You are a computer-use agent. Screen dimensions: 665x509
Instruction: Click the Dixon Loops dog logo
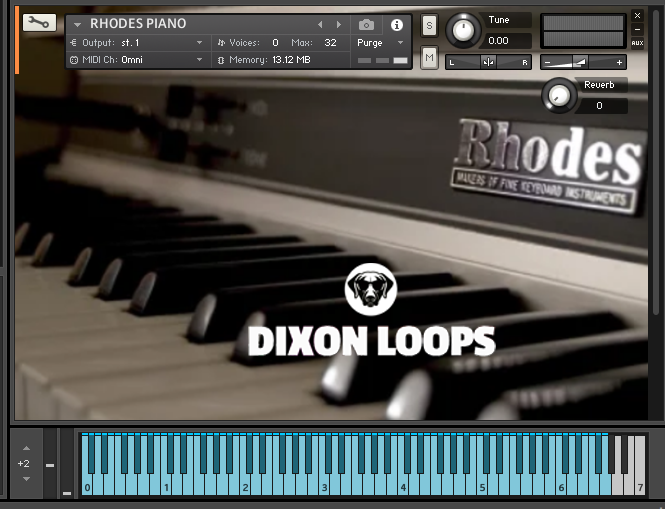pyautogui.click(x=371, y=289)
